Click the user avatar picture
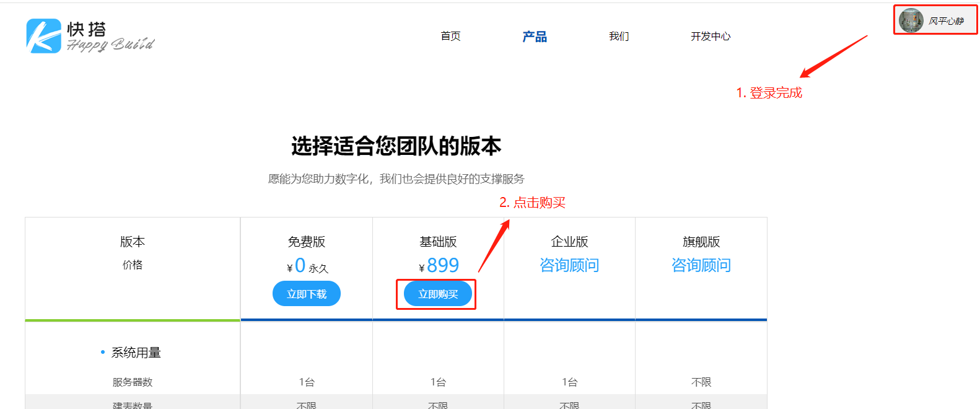The image size is (980, 409). tap(911, 20)
